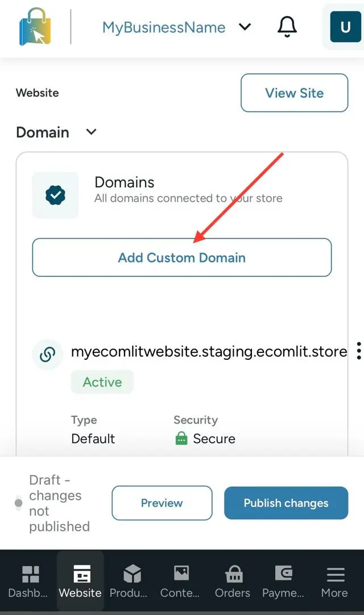Click Add Custom Domain button
This screenshot has height=615, width=364.
tap(182, 257)
